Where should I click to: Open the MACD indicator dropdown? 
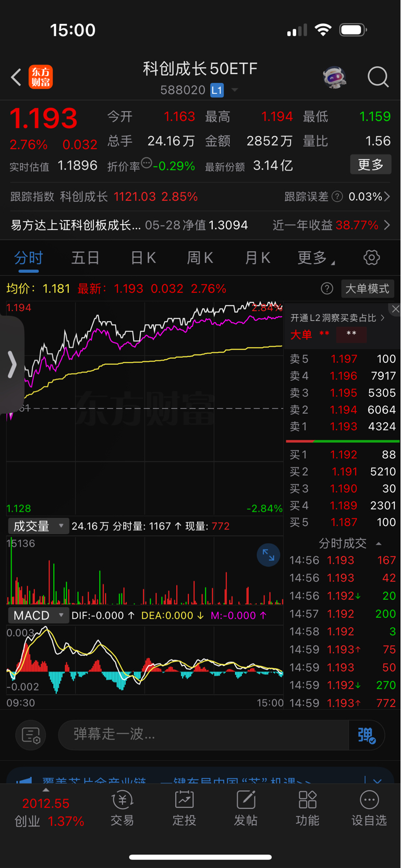38,615
